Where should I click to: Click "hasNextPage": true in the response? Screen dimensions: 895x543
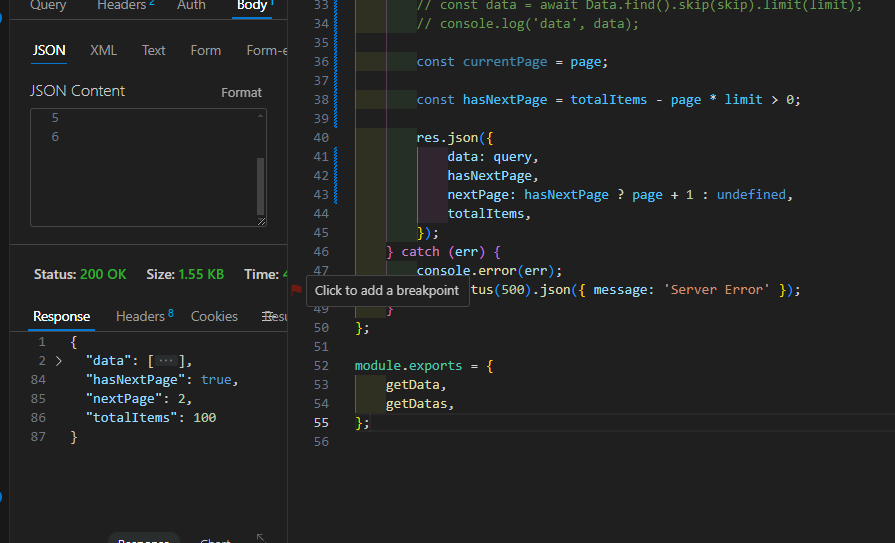pos(162,380)
